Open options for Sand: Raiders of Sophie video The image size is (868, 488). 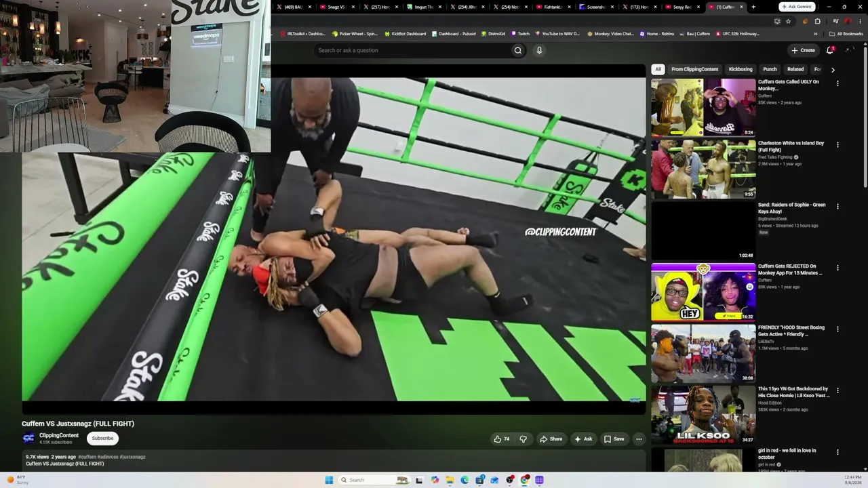point(837,206)
